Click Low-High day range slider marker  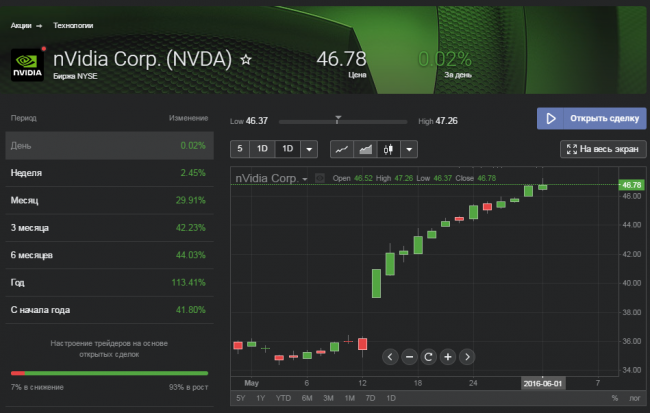coord(338,120)
